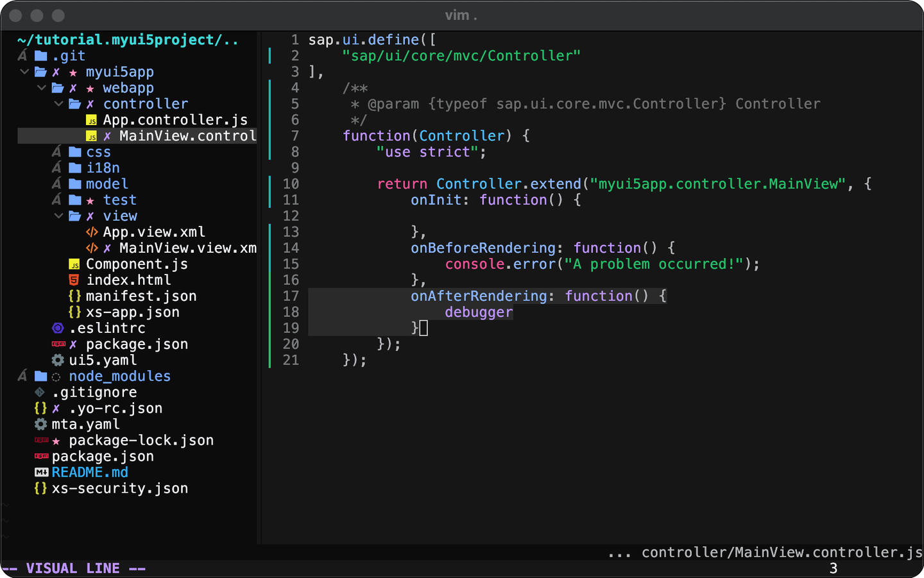Click the npm icon beside webapp package.json
Screen dimensions: 924x578
coord(58,344)
